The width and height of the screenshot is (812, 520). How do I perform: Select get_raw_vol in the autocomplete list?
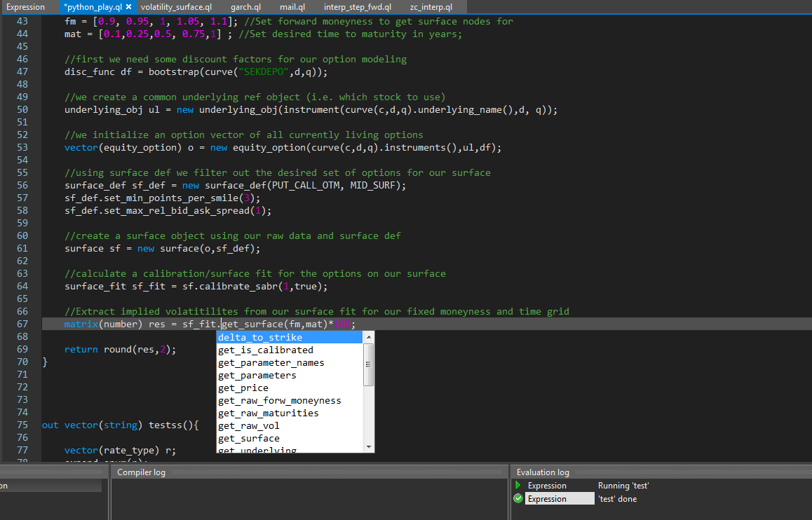click(x=290, y=426)
